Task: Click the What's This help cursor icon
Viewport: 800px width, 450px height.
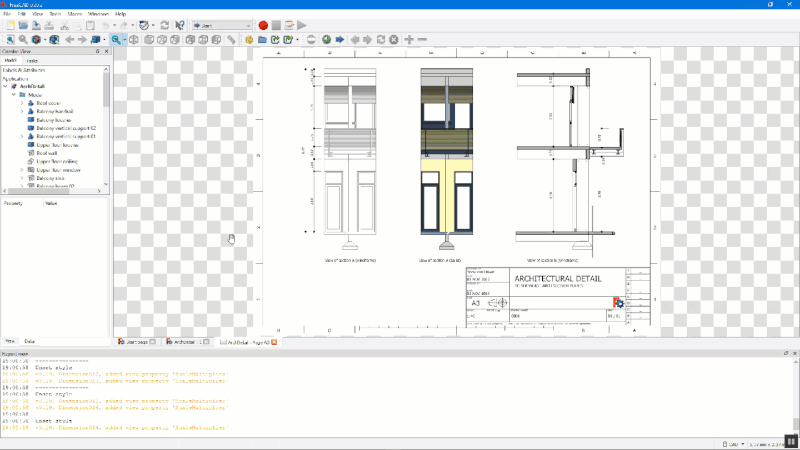Action: [179, 25]
